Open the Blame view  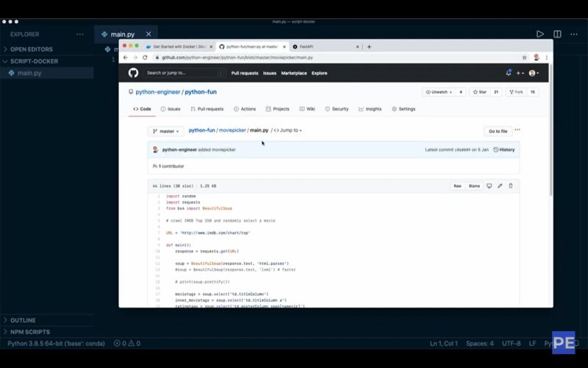pos(474,186)
